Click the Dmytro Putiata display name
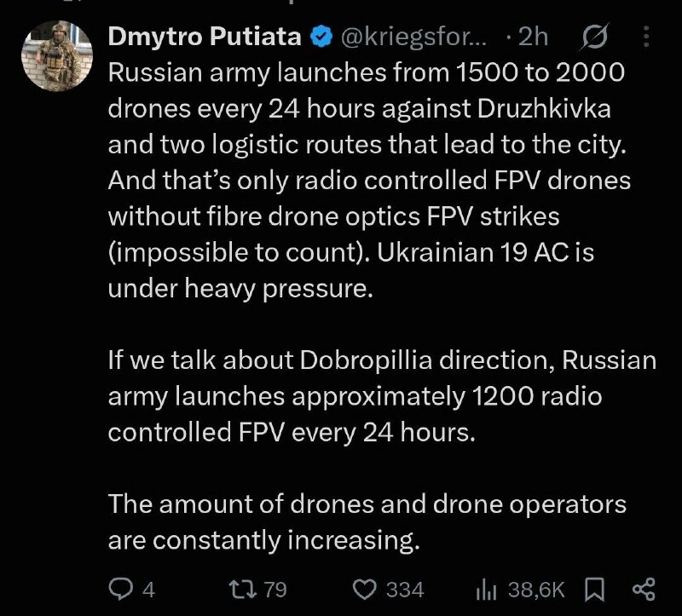The height and width of the screenshot is (616, 682). pyautogui.click(x=205, y=37)
